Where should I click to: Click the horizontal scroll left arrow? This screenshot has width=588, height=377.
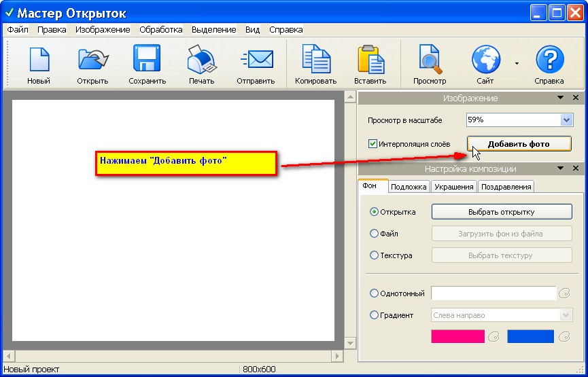click(x=9, y=356)
